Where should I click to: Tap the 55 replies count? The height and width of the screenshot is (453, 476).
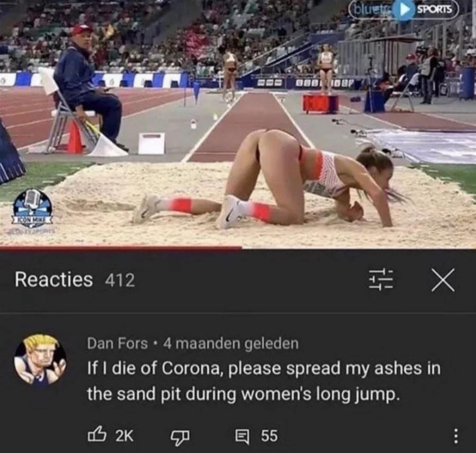pyautogui.click(x=269, y=436)
